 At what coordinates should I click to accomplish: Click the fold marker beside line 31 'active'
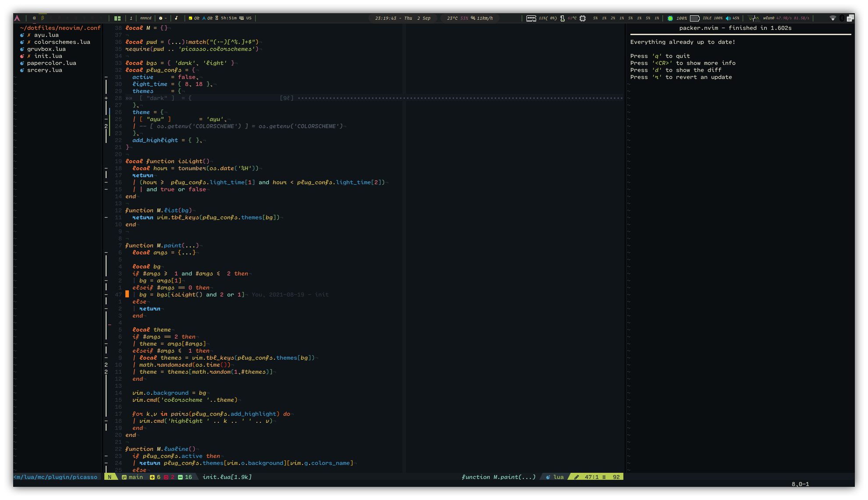106,77
